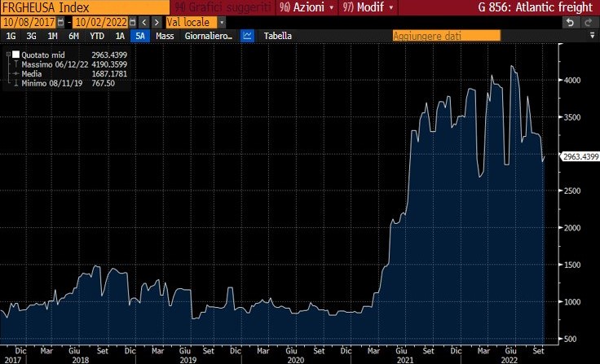Select the 3G time range
Image resolution: width=600 pixels, height=364 pixels.
click(31, 36)
